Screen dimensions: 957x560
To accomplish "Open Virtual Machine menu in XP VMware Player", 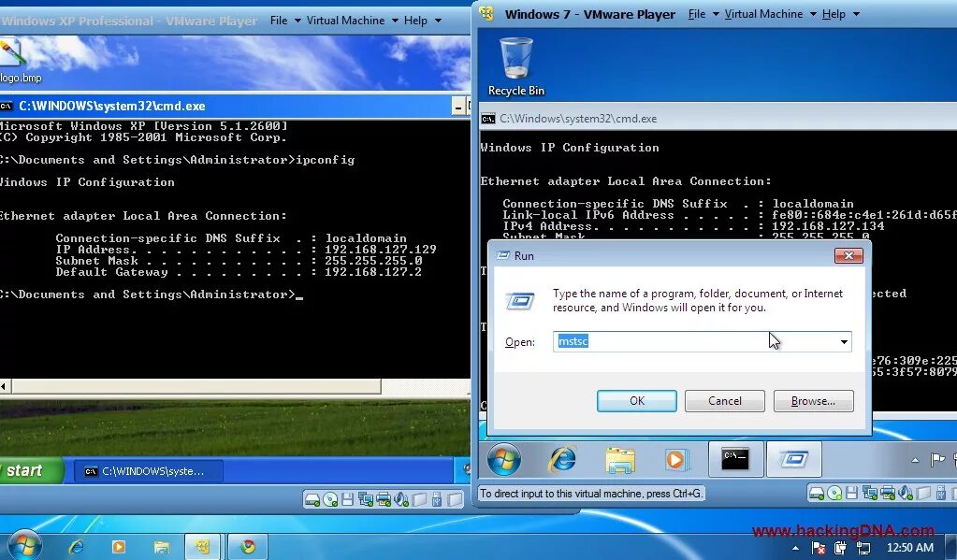I will coord(345,21).
